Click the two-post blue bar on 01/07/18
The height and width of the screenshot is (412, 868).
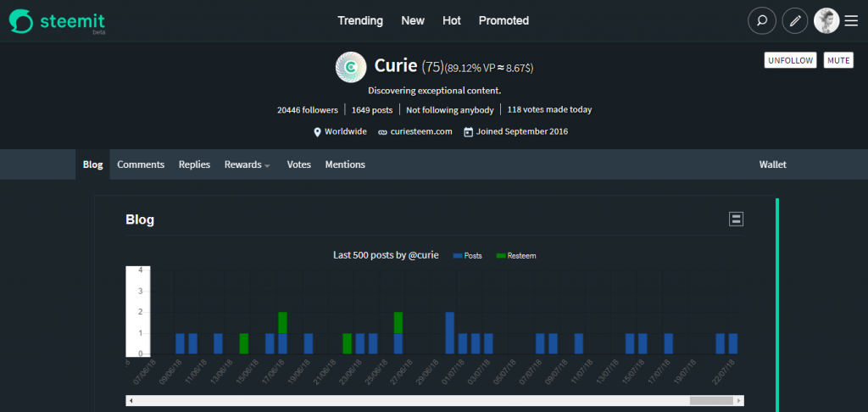[x=450, y=333]
